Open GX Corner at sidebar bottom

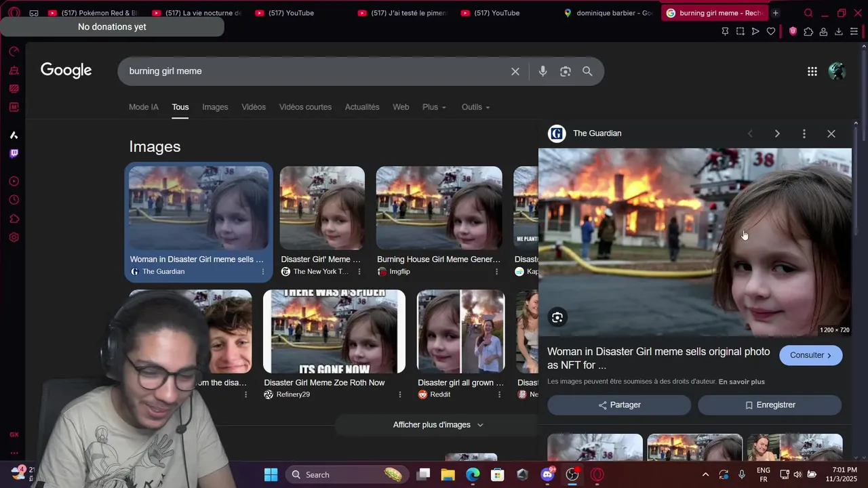(x=14, y=434)
